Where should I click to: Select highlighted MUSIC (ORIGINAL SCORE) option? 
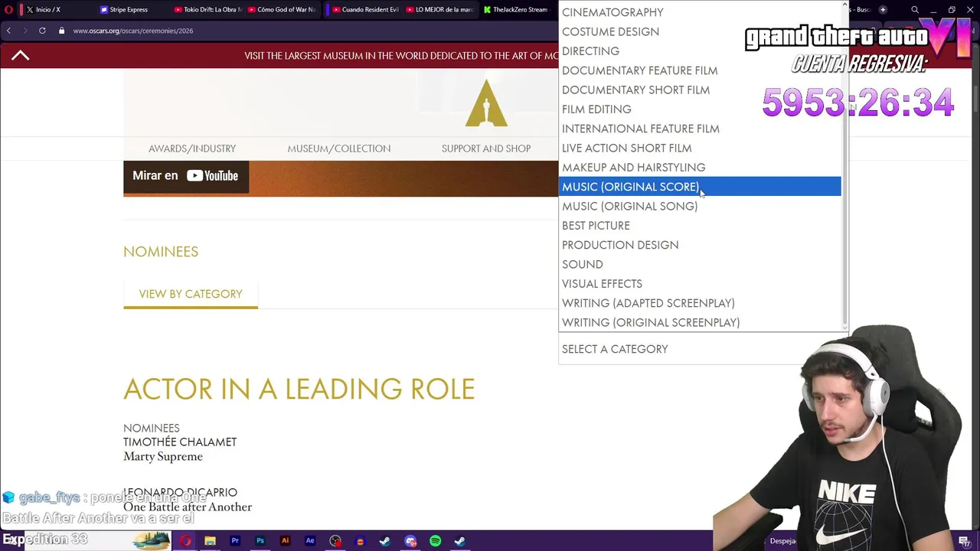(x=700, y=187)
